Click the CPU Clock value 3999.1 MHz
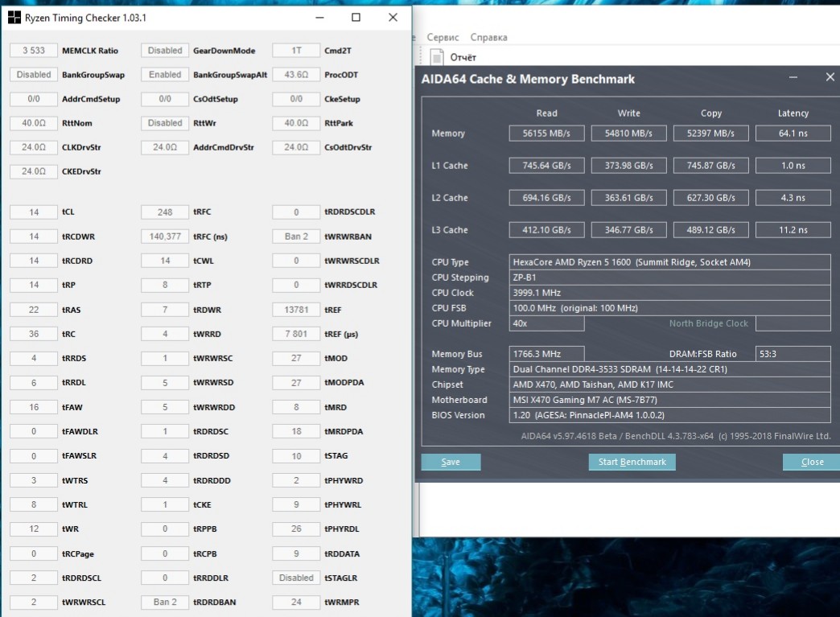This screenshot has height=617, width=840. (669, 293)
